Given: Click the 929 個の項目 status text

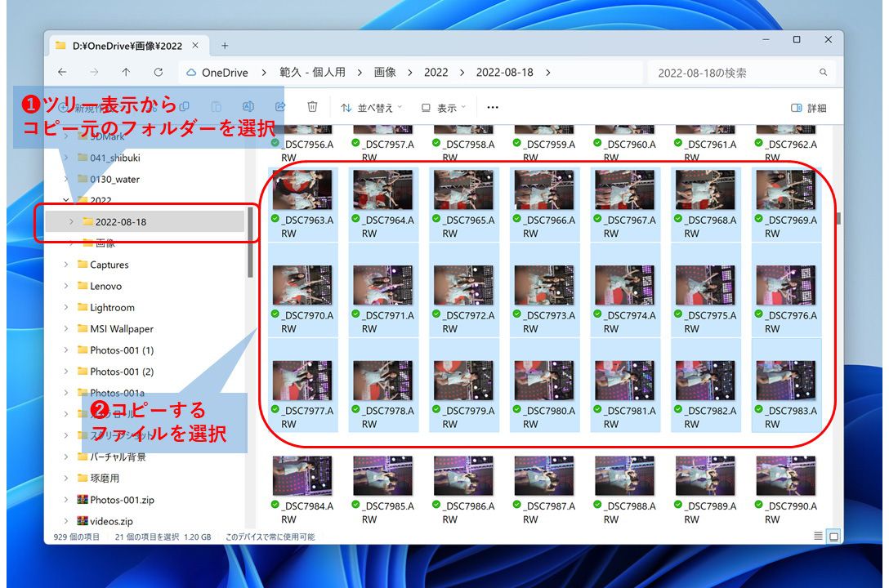Looking at the screenshot, I should tap(77, 537).
